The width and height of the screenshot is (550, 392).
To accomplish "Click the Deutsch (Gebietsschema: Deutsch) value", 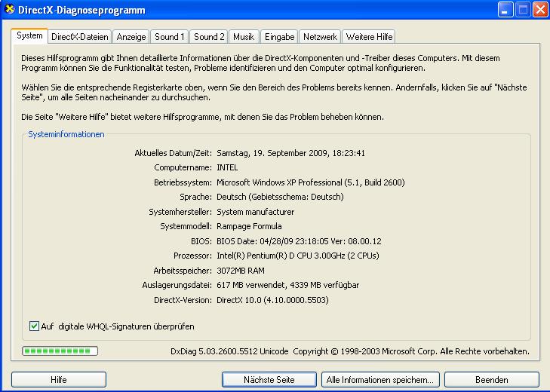I will tap(280, 197).
